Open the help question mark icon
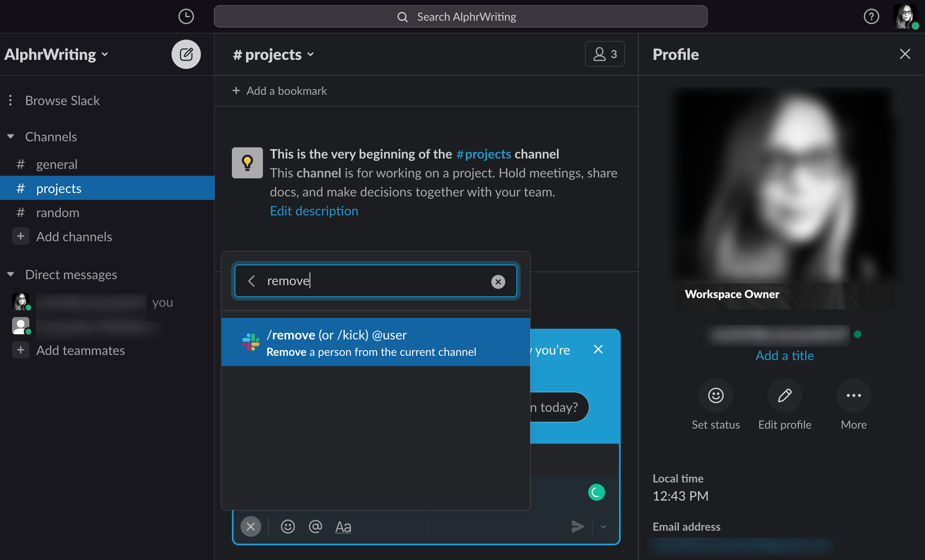 click(x=871, y=16)
